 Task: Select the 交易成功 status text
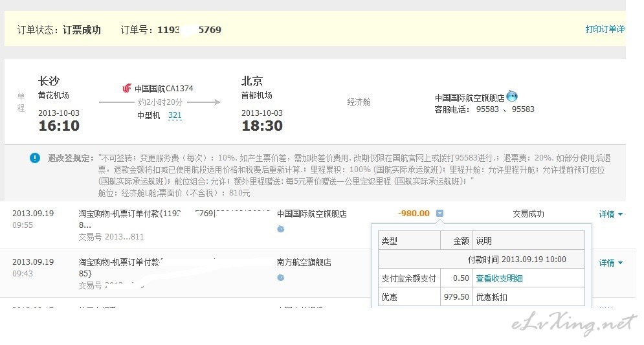coord(528,214)
